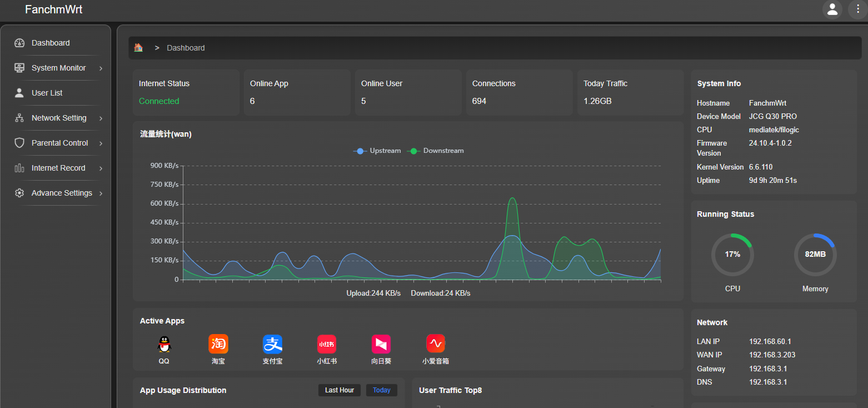Open the QQ app from Active Apps
Image resolution: width=868 pixels, height=408 pixels.
click(x=164, y=345)
